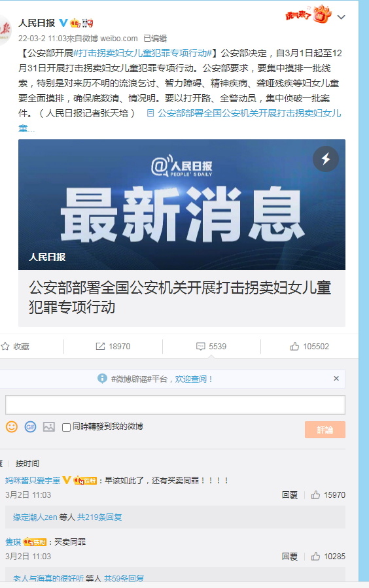
Task: Sort comments by time tab
Action: 27,464
